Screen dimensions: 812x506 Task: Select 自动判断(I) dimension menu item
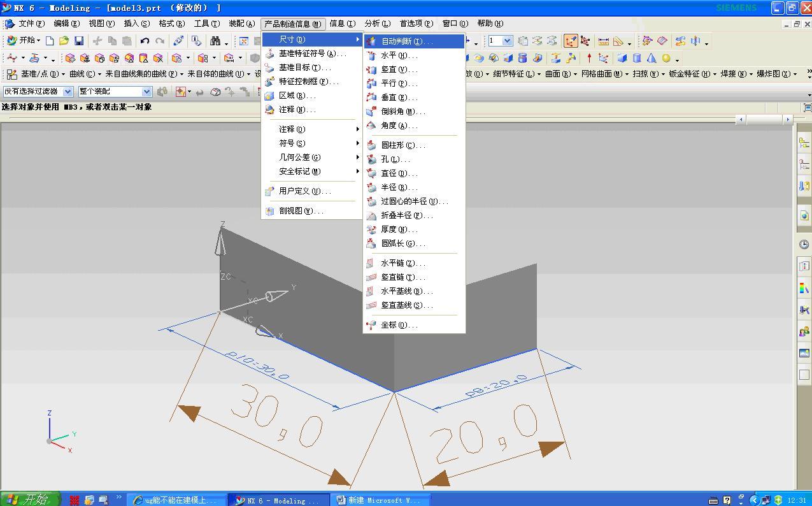coord(415,41)
